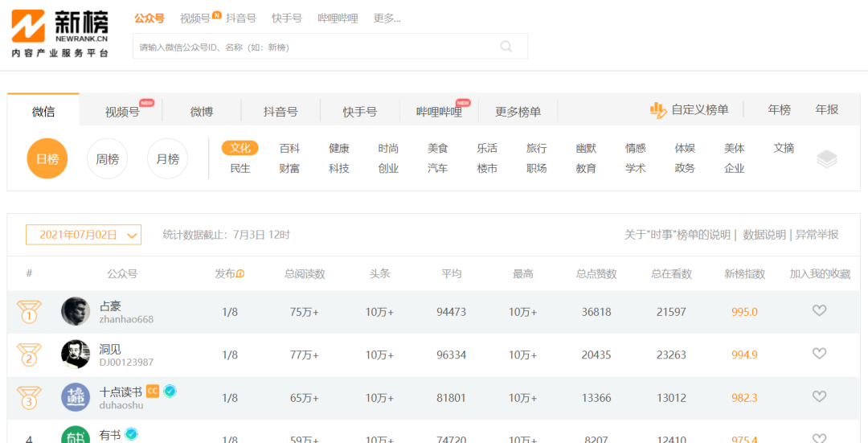Click the info icon beside 发布
Screen dimensions: 868x443
pyautogui.click(x=241, y=273)
